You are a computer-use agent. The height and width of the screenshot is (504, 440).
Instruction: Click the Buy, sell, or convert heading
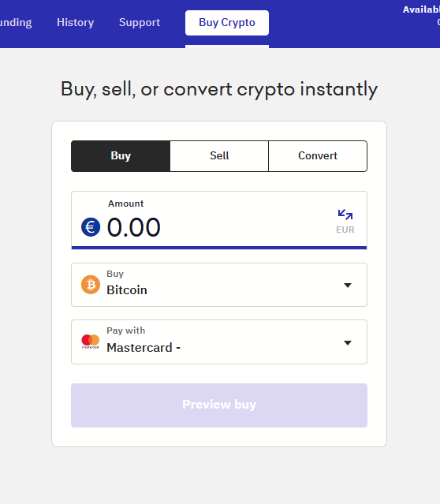coord(219,89)
